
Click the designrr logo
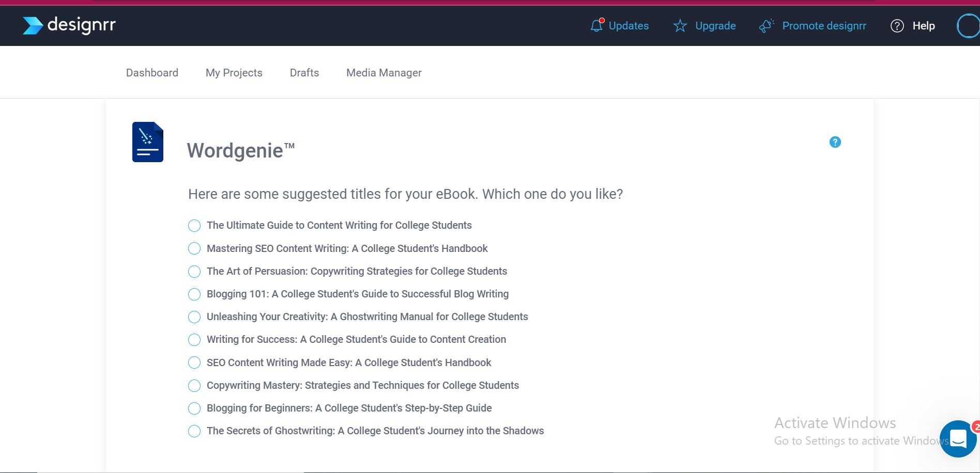point(69,25)
